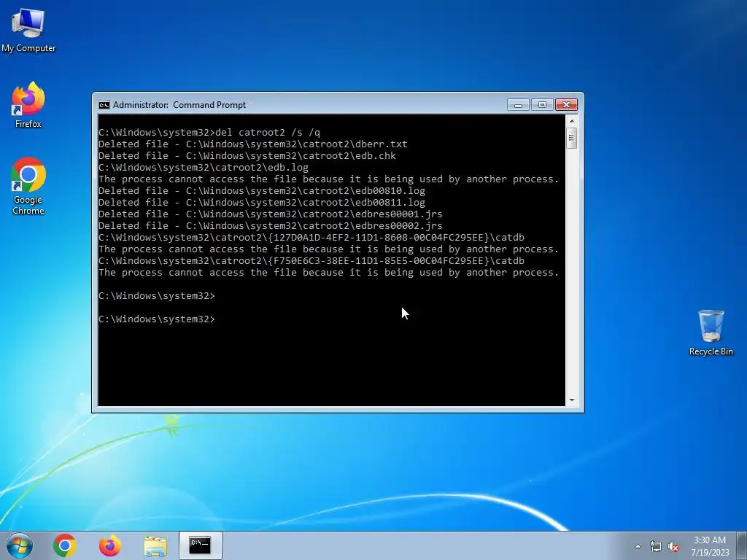Click the 'Deleted file' line ending edb00810.log
747x560 pixels.
click(262, 190)
